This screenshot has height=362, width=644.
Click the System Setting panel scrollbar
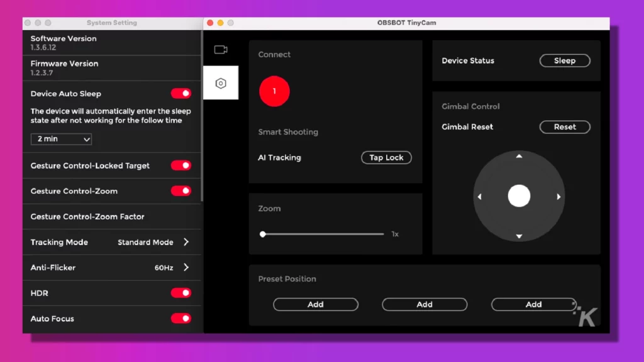click(202, 116)
